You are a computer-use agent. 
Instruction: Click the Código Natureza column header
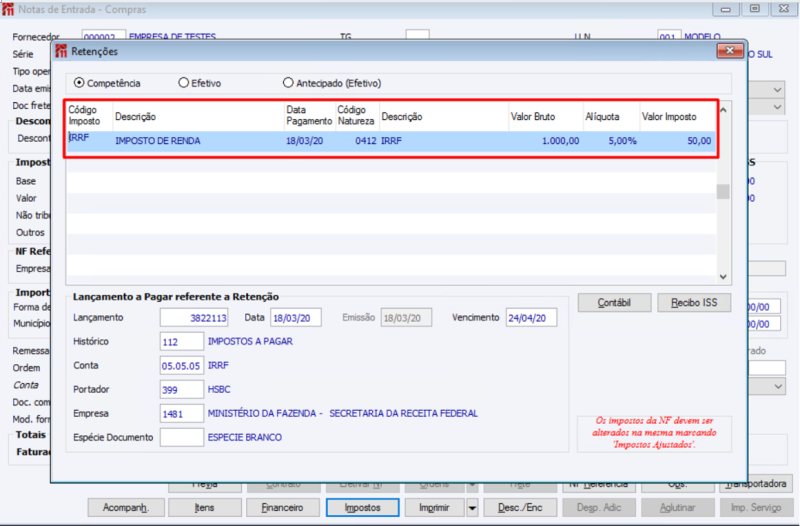(x=356, y=116)
